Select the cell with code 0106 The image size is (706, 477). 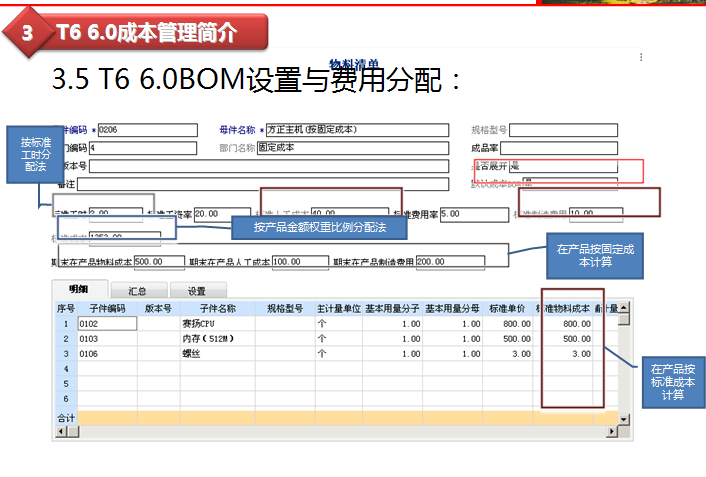pos(107,354)
